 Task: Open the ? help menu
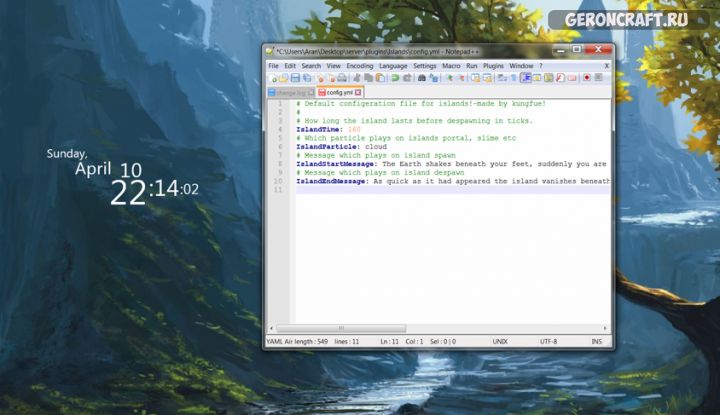point(540,66)
